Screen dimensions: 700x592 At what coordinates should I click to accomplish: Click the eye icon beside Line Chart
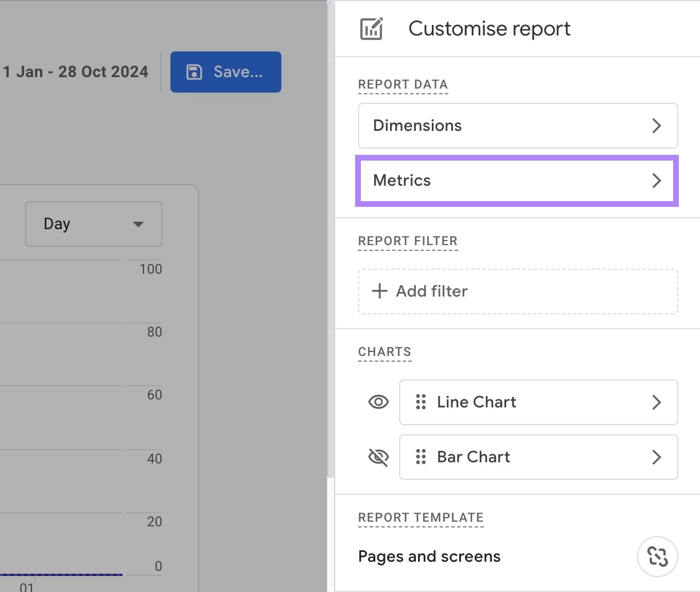click(x=377, y=402)
